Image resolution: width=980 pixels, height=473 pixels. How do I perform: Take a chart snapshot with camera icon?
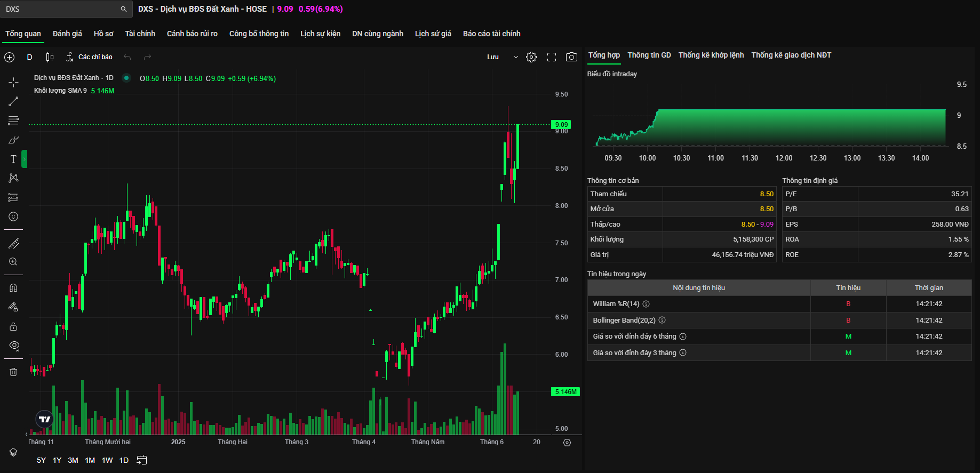tap(571, 57)
